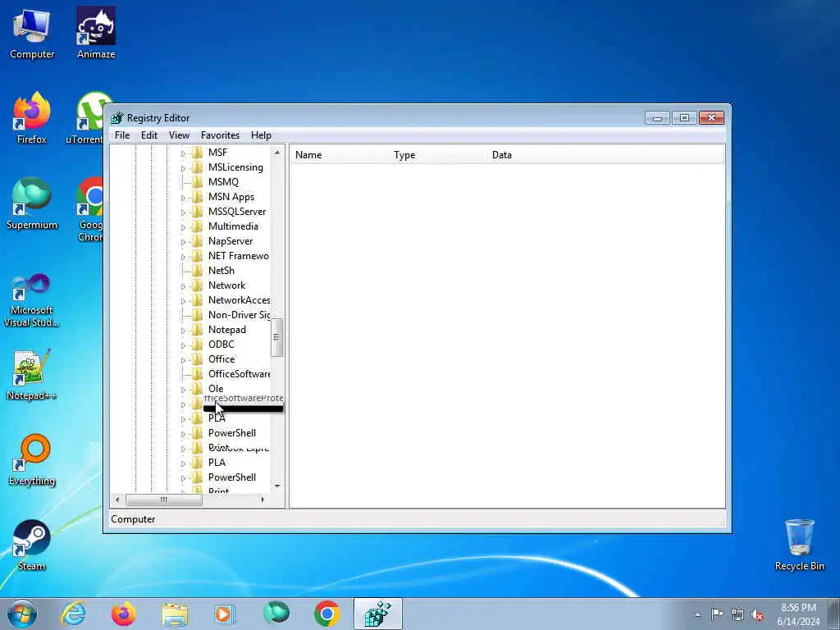Expand the MSF registry key
Viewport: 840px width, 630px height.
183,153
